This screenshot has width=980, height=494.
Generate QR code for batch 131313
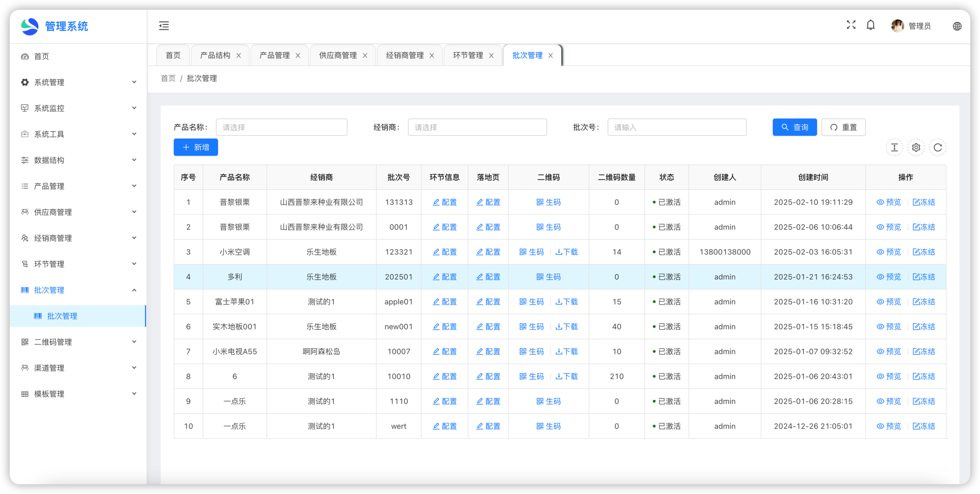tap(549, 202)
